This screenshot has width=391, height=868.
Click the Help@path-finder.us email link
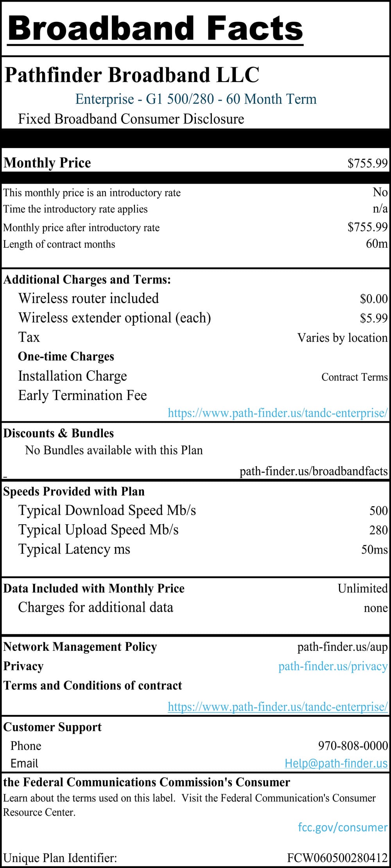(x=336, y=763)
